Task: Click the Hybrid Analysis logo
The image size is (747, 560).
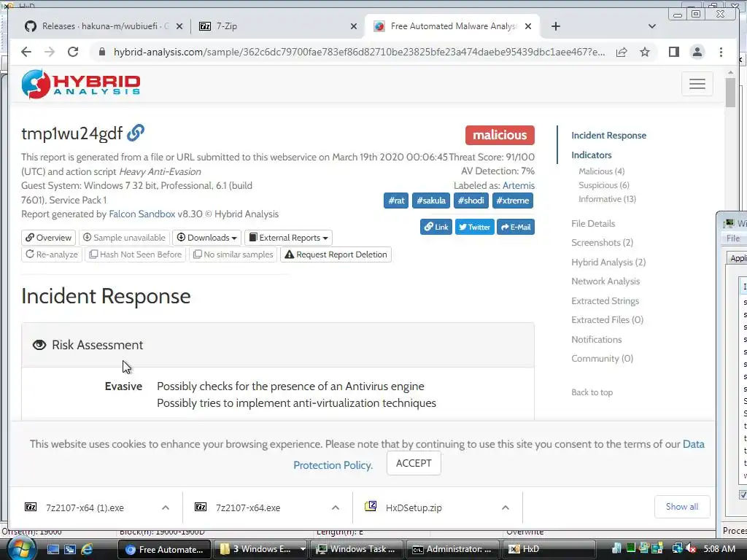Action: (x=81, y=84)
